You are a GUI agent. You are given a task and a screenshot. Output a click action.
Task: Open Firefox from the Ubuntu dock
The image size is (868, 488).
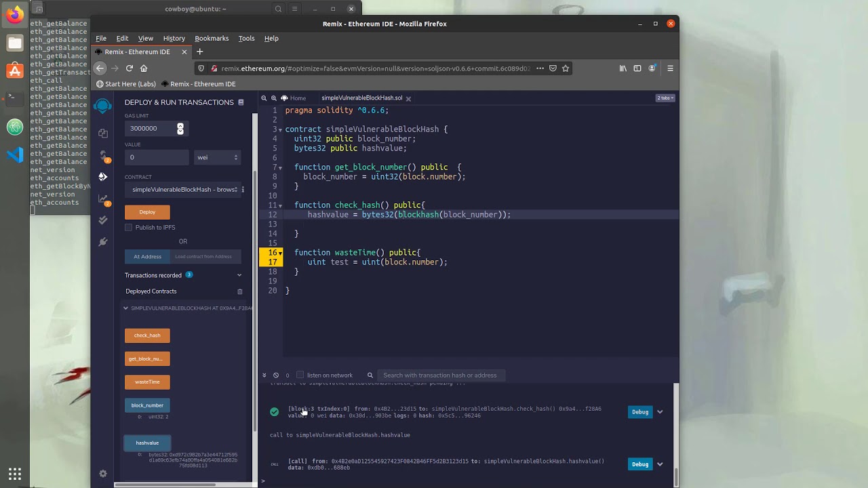click(x=15, y=14)
